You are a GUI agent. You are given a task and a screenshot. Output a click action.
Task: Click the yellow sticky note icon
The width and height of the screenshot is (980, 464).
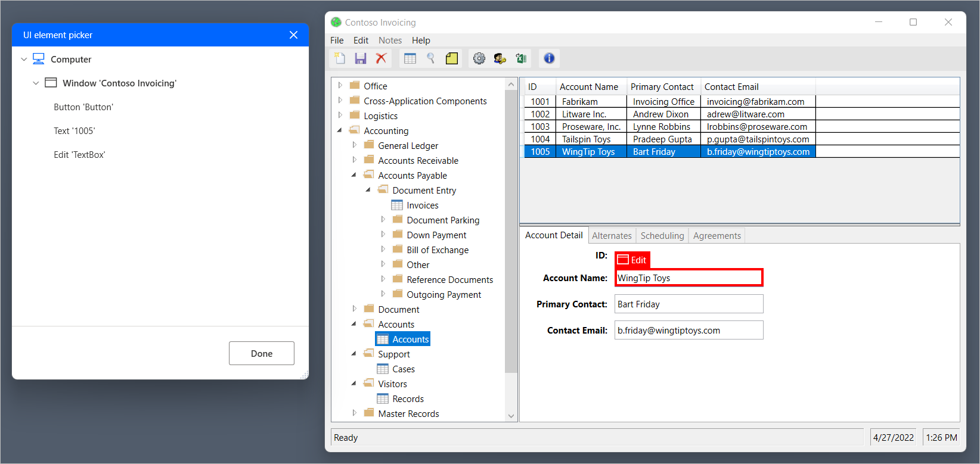coord(452,58)
